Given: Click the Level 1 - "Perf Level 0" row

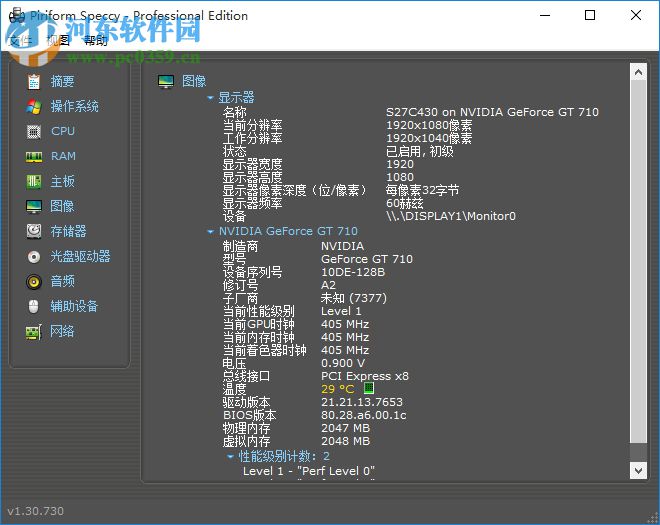Looking at the screenshot, I should (309, 471).
